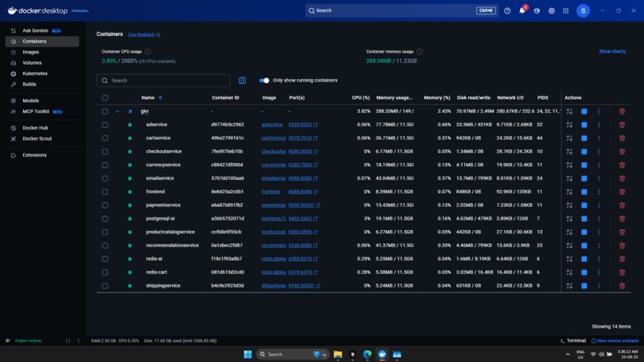The image size is (644, 362).
Task: Open File Explorer from taskbar
Action: point(338,354)
